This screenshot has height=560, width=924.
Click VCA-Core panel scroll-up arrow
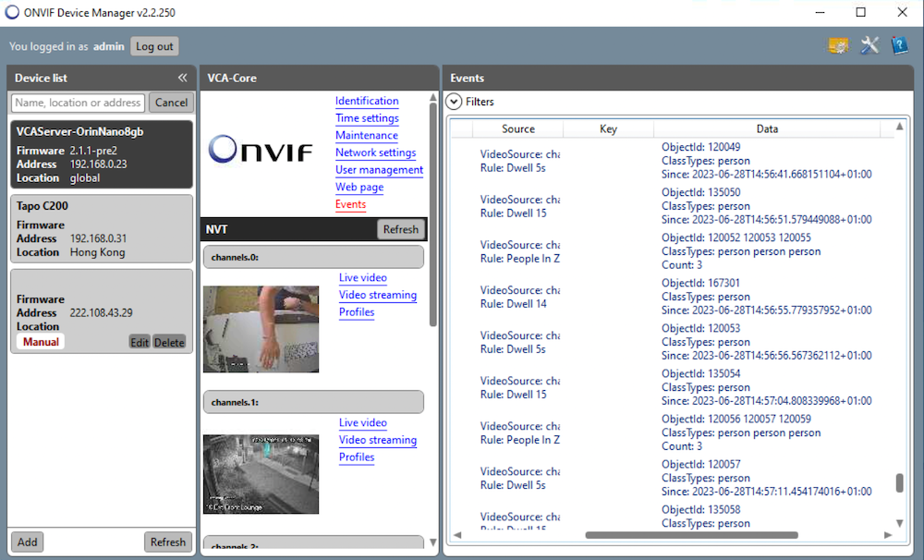click(433, 97)
